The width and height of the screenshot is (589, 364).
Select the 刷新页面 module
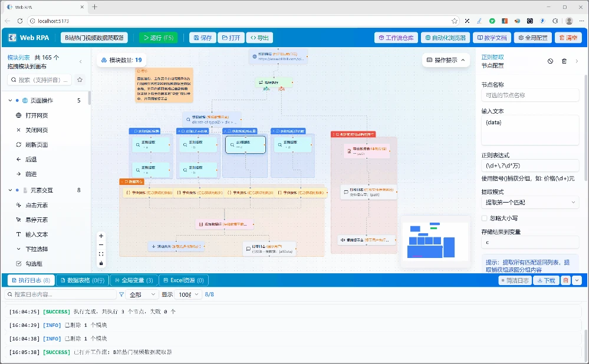pyautogui.click(x=37, y=144)
